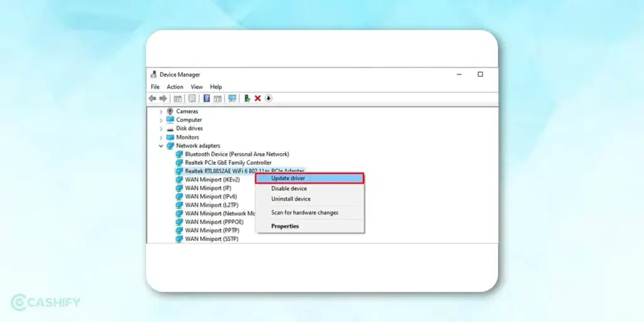Click the Update driver toolbar icon (green arrow)

coord(247,98)
